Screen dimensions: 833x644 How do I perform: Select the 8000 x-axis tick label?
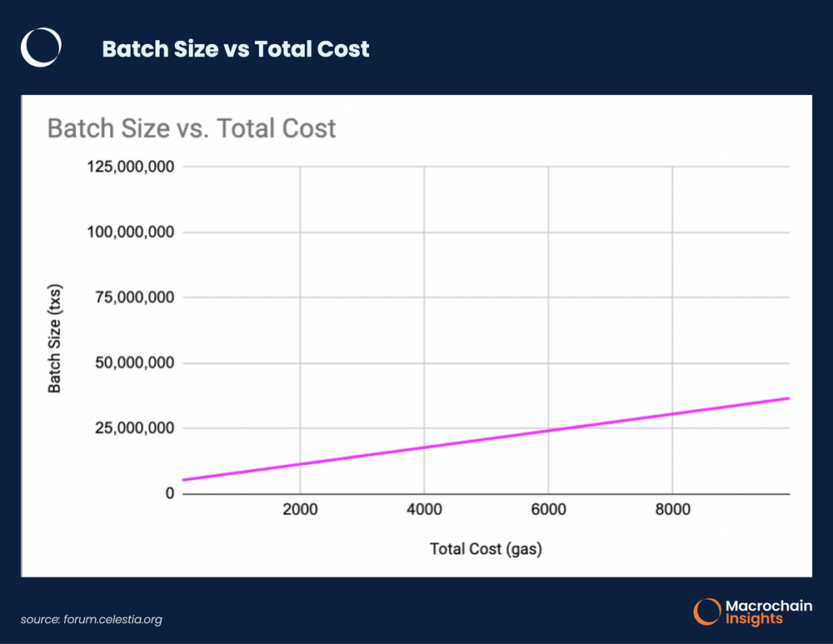672,510
